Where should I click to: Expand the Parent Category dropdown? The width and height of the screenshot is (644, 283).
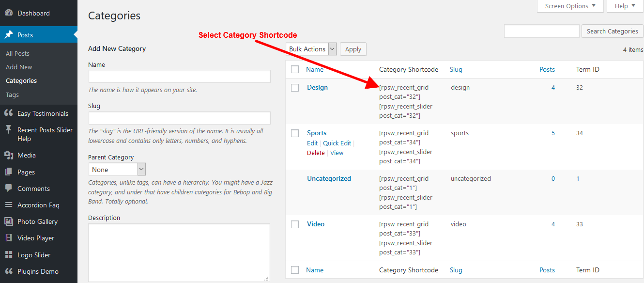click(x=117, y=170)
